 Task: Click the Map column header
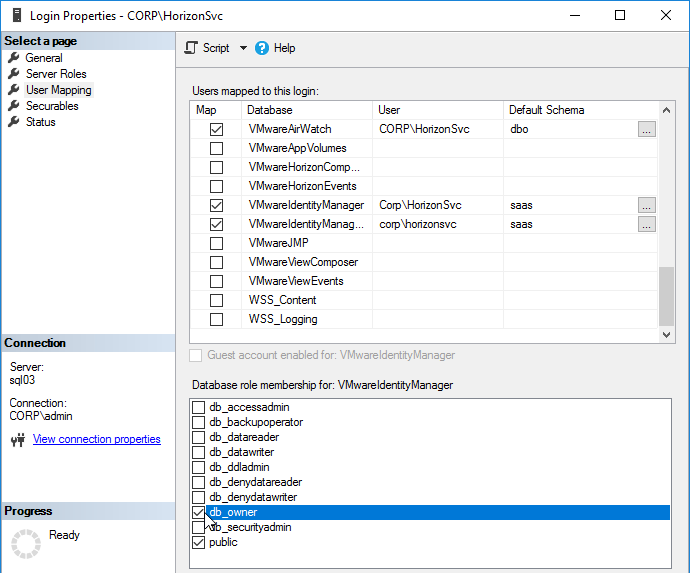point(216,110)
